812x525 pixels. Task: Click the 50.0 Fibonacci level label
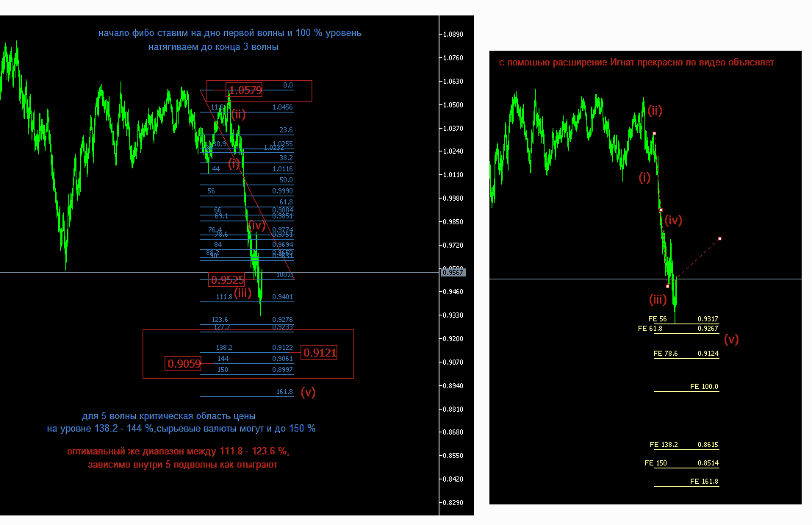coord(286,180)
